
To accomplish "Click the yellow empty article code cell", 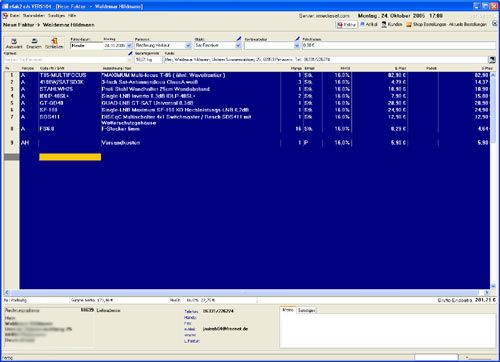I will pos(70,157).
